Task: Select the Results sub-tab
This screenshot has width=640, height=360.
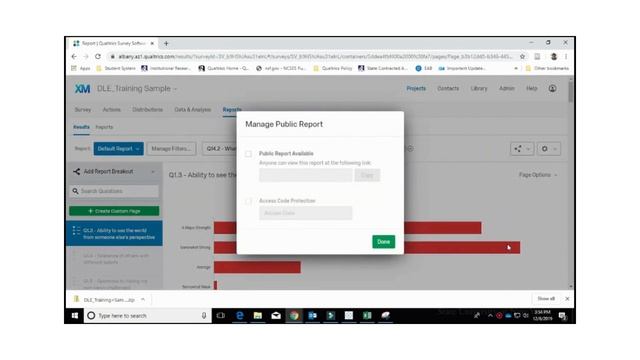Action: coord(81,127)
